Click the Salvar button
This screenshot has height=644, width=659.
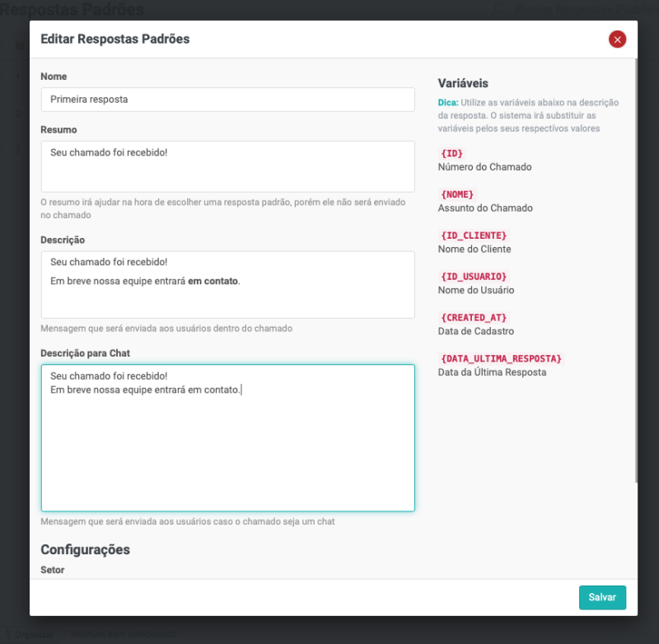(602, 597)
